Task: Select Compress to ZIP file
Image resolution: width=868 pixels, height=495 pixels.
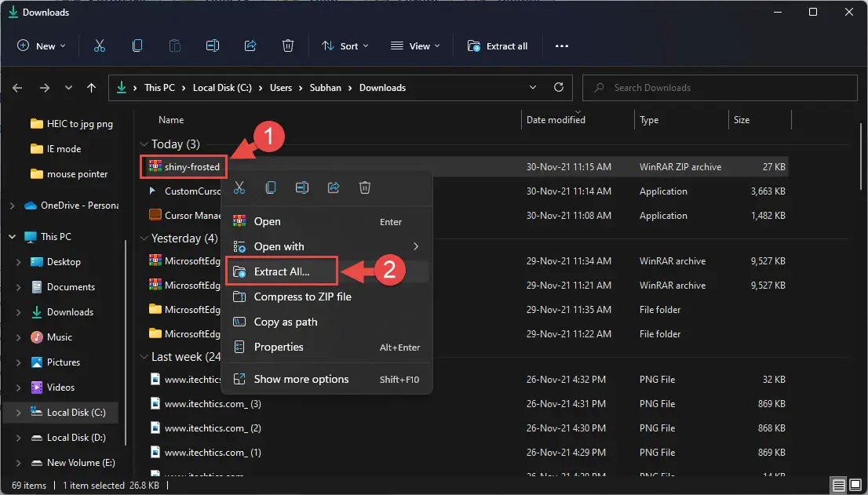Action: coord(326,297)
